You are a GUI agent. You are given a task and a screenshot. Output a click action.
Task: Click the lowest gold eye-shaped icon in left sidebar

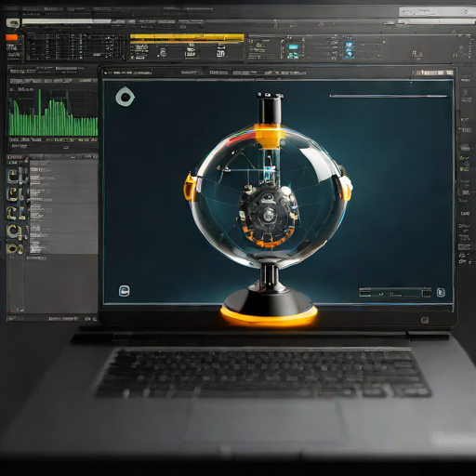pos(12,248)
